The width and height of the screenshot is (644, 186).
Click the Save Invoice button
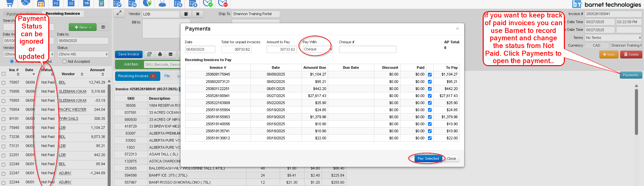128,54
